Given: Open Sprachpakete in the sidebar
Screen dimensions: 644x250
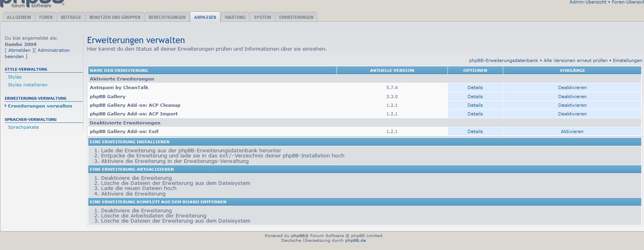Looking at the screenshot, I should tap(24, 127).
